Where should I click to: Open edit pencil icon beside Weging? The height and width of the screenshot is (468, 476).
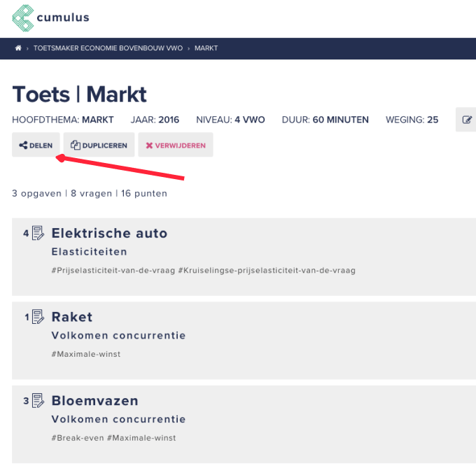(x=467, y=120)
